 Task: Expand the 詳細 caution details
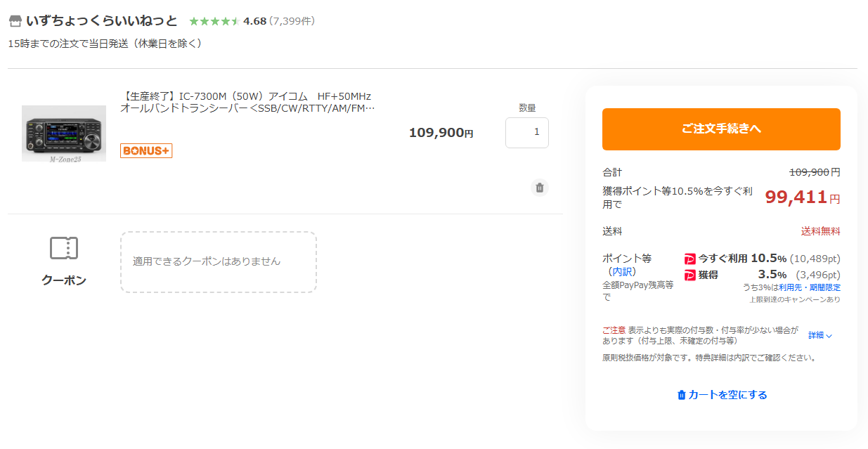point(820,335)
